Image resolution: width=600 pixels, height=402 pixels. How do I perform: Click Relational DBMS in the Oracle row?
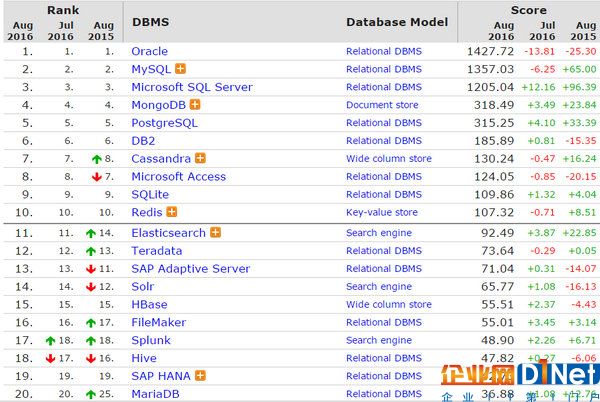pos(384,51)
